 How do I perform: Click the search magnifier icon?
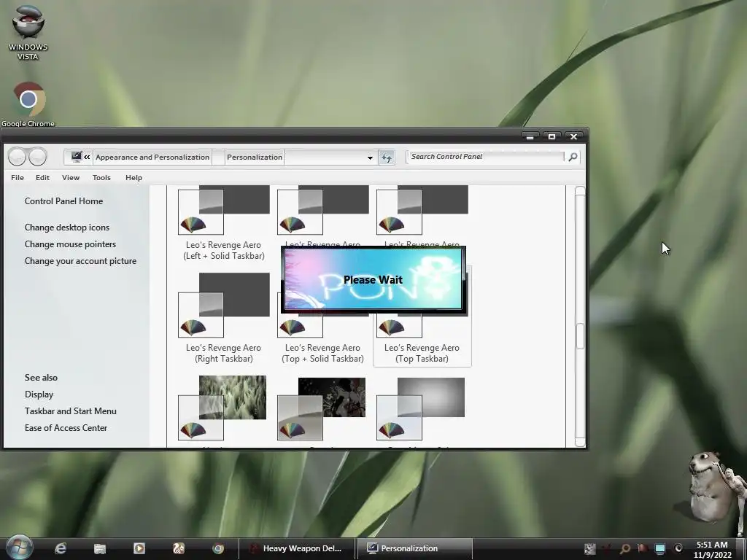[573, 157]
